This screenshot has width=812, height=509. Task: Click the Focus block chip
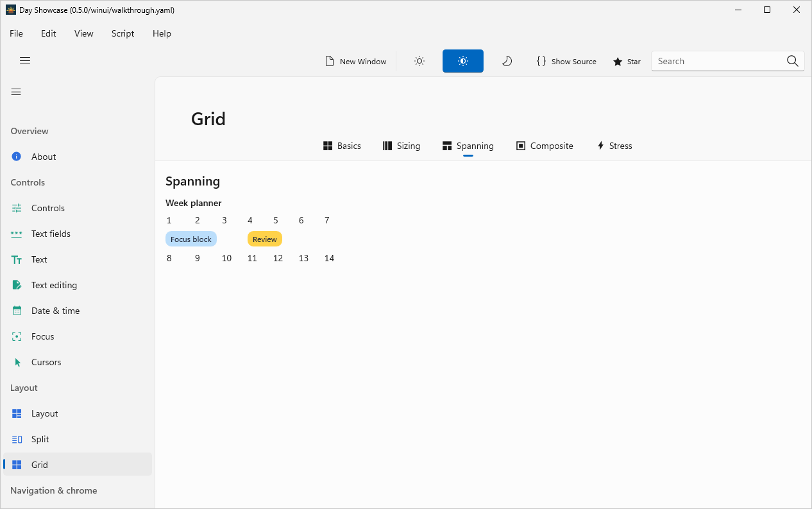(x=191, y=239)
